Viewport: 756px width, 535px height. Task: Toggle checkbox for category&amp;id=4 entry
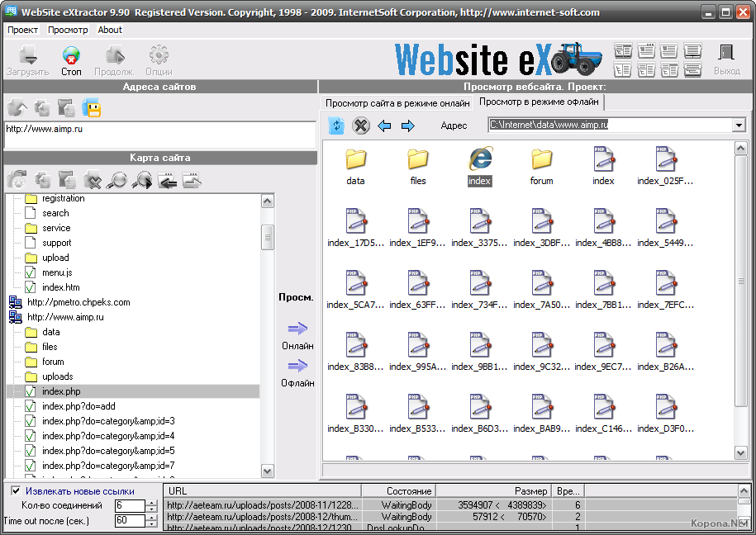pos(31,436)
